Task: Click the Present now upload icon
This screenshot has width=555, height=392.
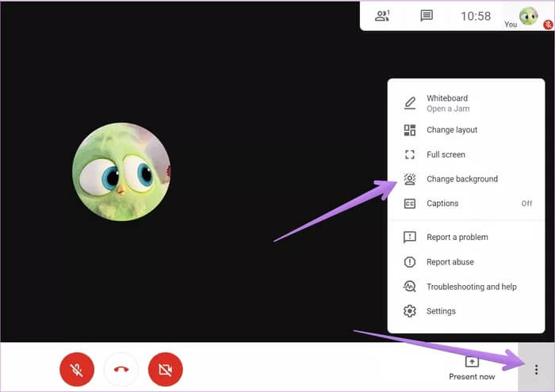Action: [x=472, y=362]
